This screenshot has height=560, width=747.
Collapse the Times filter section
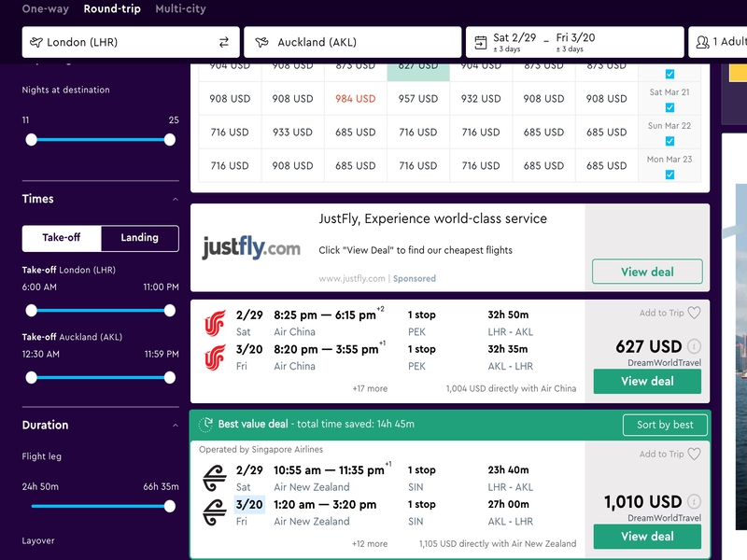pos(176,199)
